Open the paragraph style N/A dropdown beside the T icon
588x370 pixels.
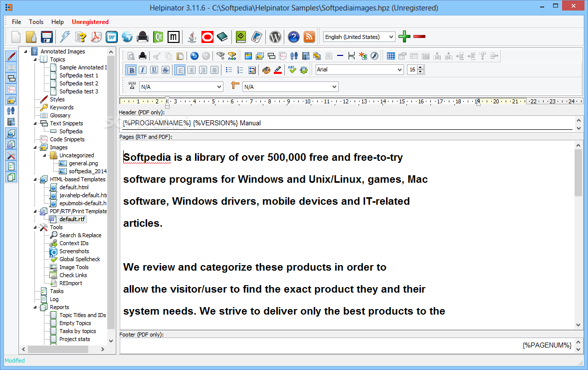coord(181,87)
